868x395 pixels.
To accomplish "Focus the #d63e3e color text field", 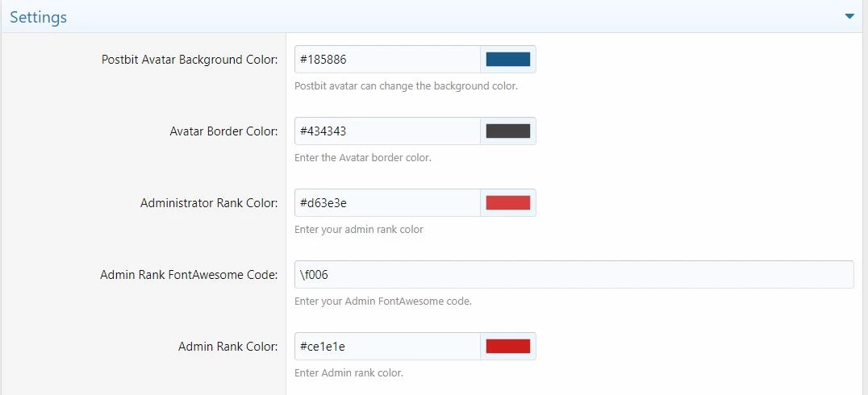I will 387,203.
